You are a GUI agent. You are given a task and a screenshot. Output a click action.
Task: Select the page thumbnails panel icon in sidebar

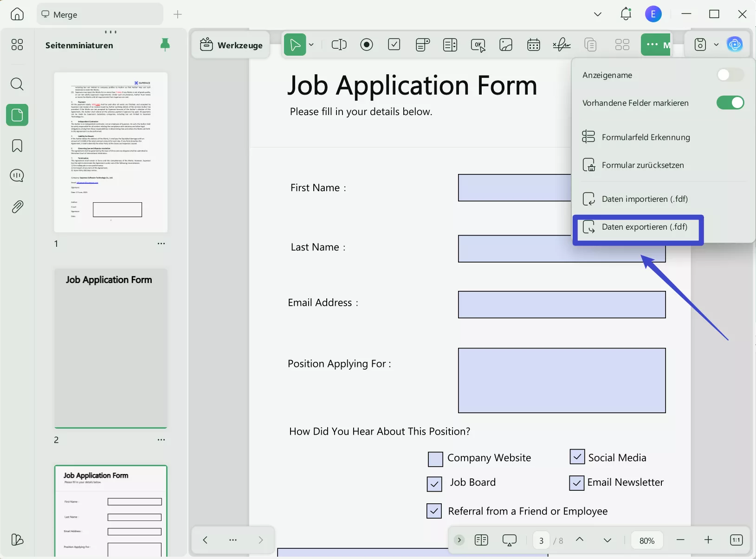pos(17,115)
